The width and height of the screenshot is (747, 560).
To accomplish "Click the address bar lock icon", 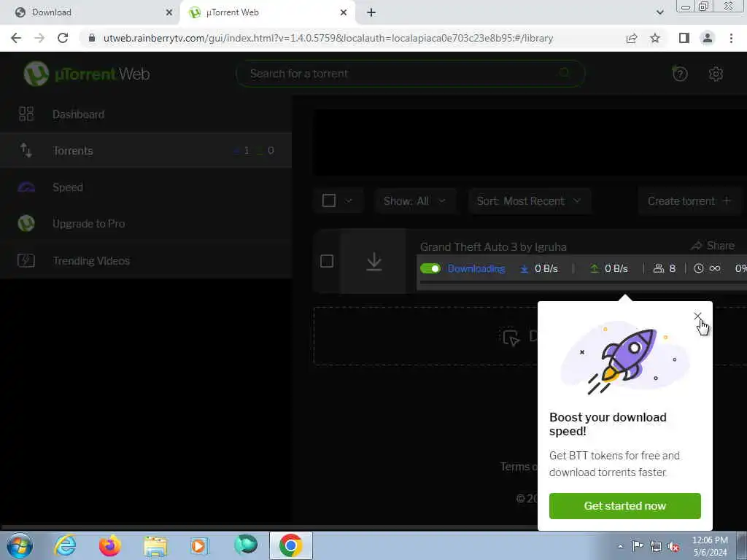I will 91,38.
